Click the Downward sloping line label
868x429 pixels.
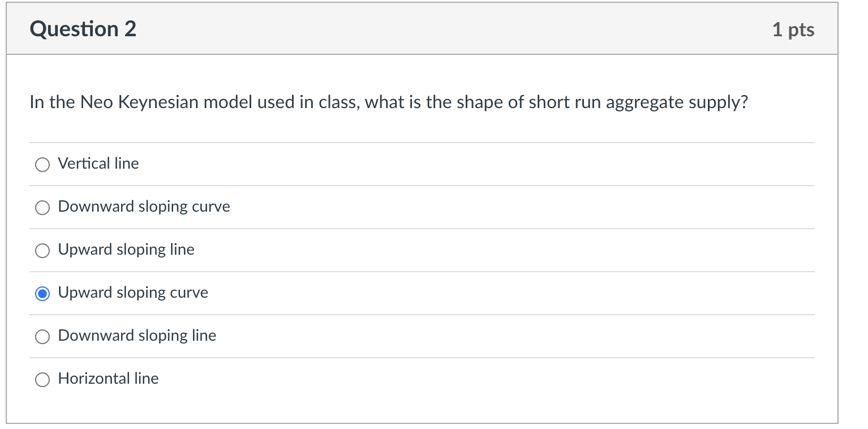(x=136, y=336)
